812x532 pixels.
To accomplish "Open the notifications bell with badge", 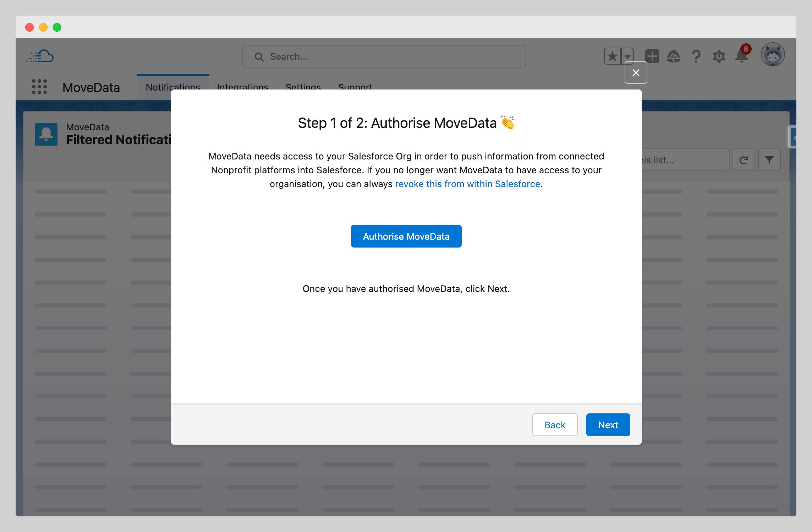I will point(742,56).
